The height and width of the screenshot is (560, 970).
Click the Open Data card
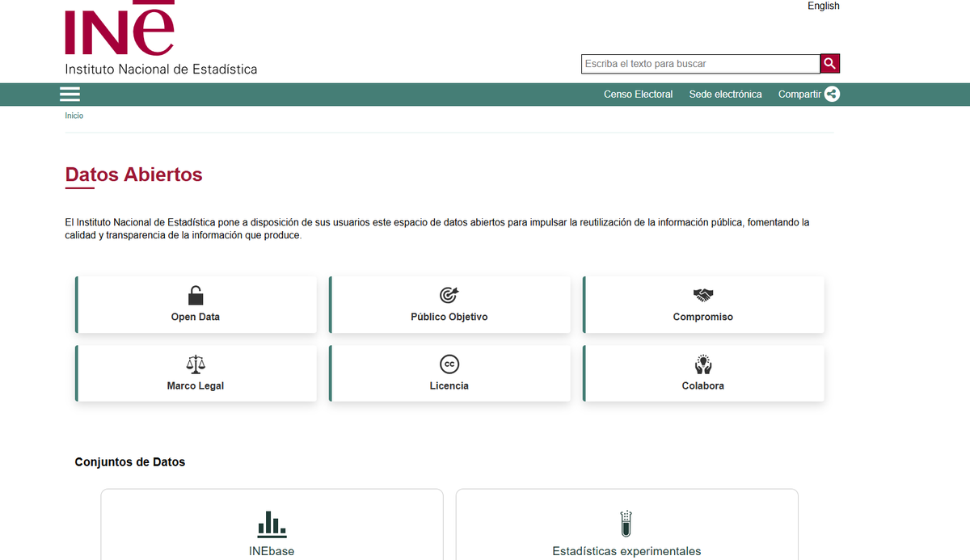click(x=195, y=305)
